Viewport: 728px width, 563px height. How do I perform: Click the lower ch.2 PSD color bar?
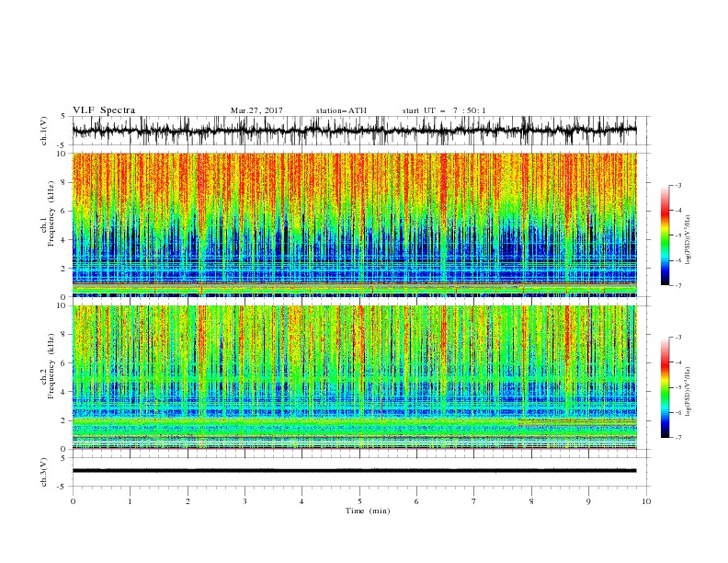pos(665,387)
